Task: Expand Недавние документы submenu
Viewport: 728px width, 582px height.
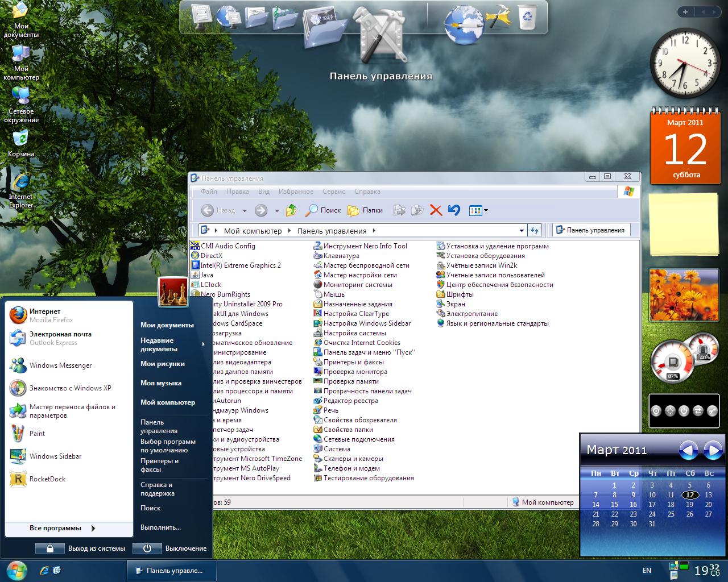Action: tap(173, 344)
